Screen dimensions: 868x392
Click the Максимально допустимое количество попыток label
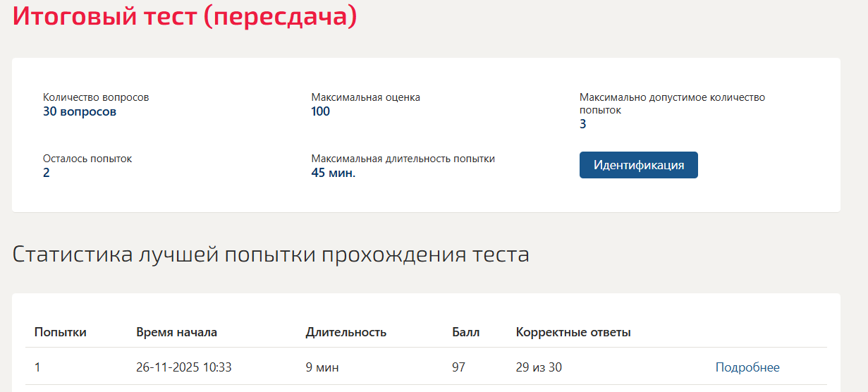click(x=672, y=104)
